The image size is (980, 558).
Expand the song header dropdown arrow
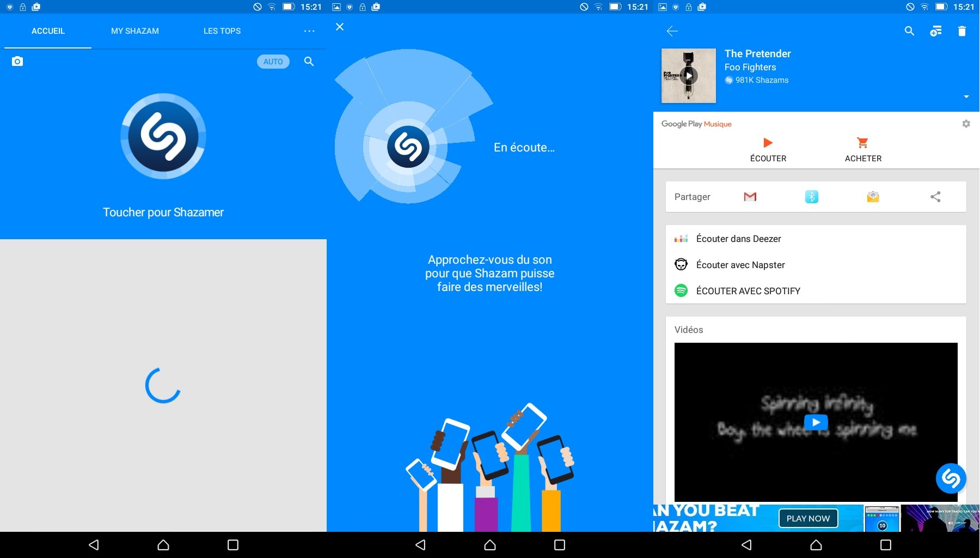pyautogui.click(x=966, y=96)
